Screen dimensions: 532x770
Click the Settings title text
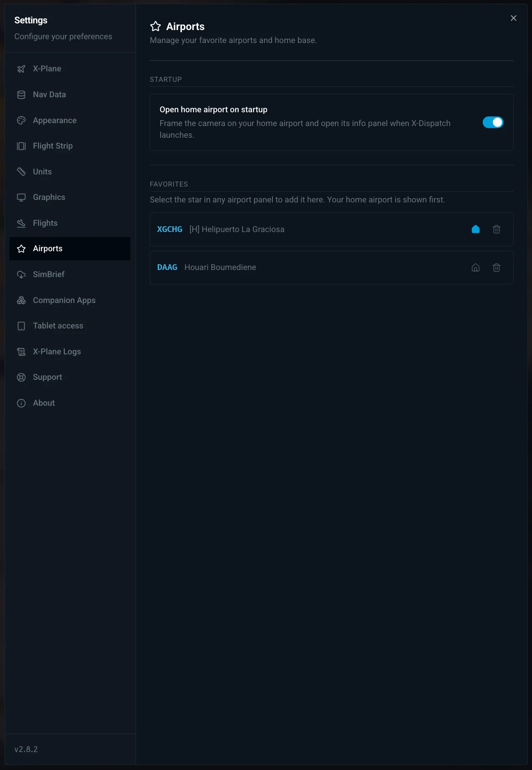pyautogui.click(x=31, y=20)
